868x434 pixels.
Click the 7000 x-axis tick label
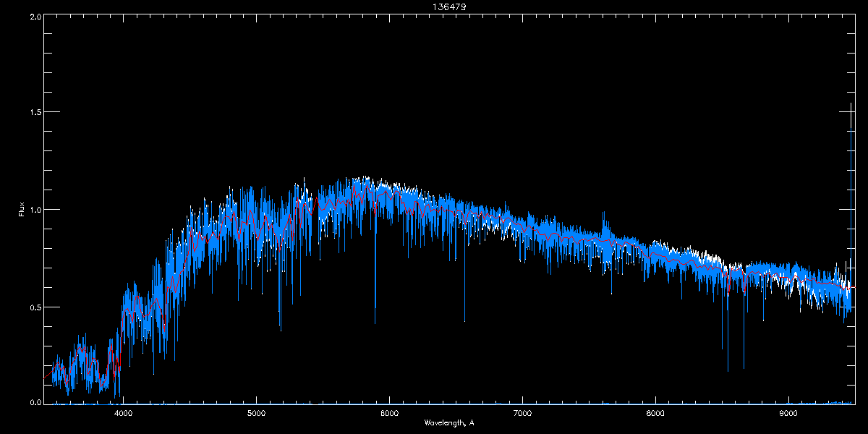522,414
